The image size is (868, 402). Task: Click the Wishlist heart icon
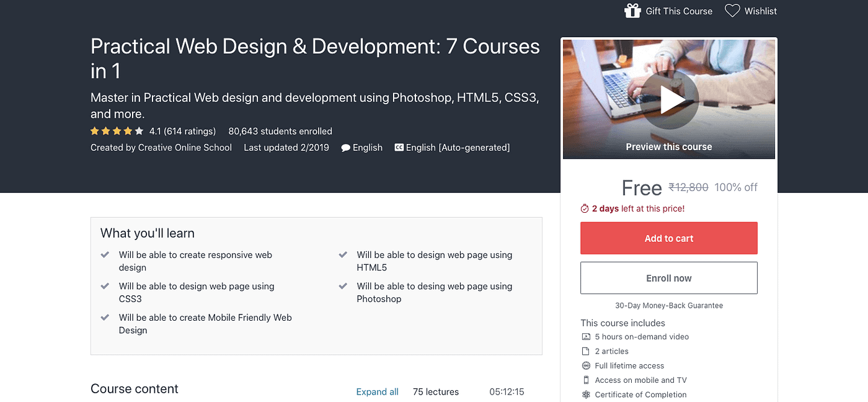click(732, 11)
